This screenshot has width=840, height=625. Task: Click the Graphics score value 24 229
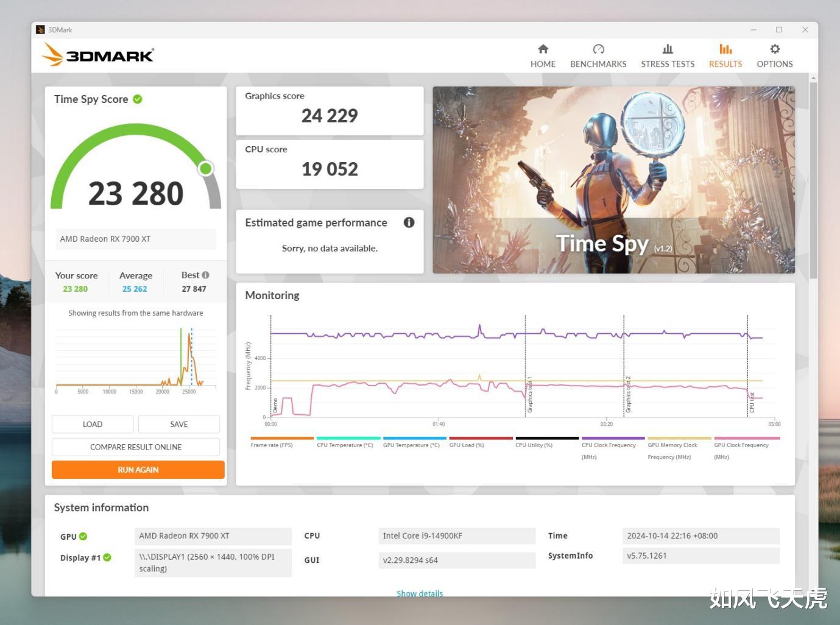point(330,116)
